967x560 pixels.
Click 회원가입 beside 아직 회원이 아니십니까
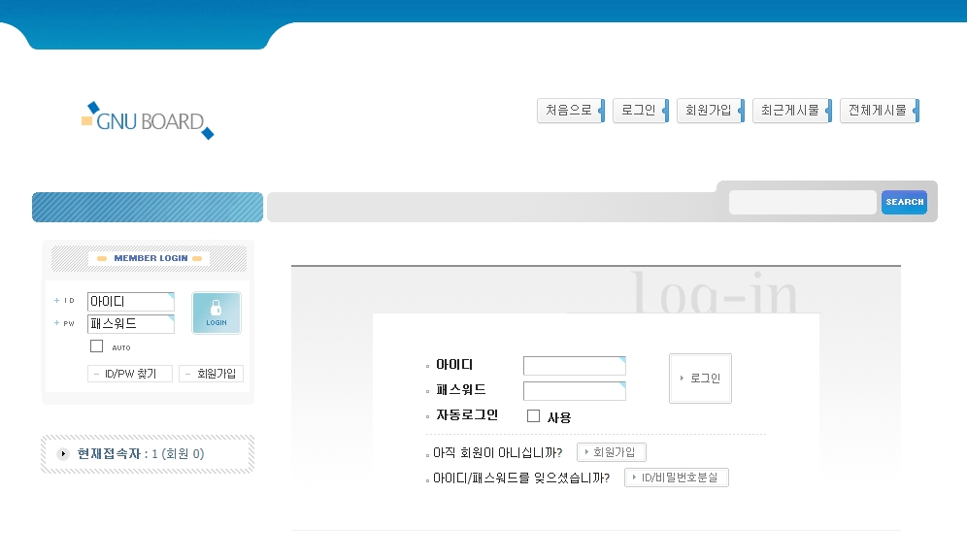(612, 452)
